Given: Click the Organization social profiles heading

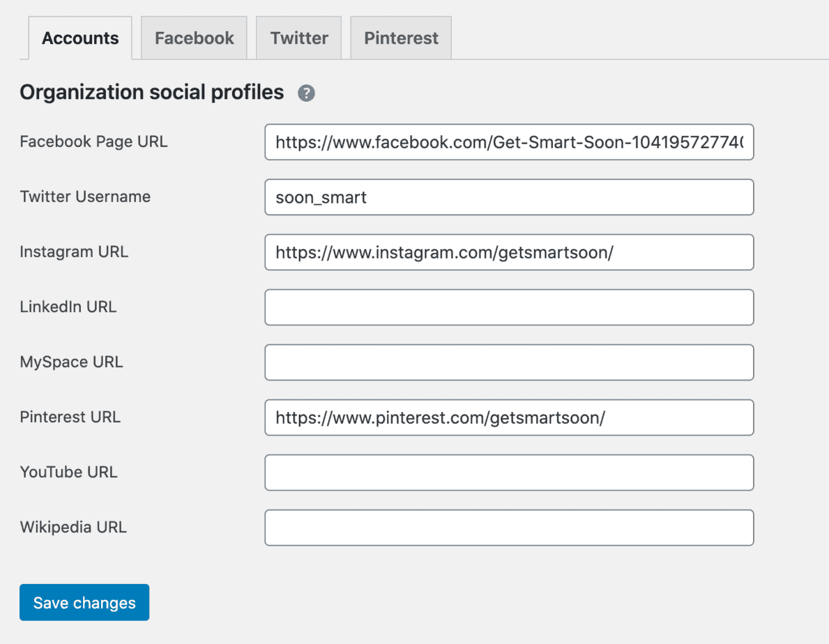Looking at the screenshot, I should 151,93.
